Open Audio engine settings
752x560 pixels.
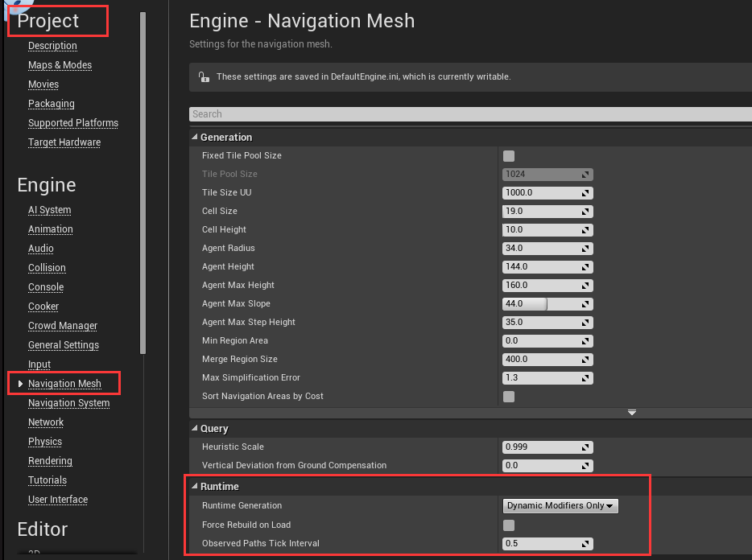41,249
